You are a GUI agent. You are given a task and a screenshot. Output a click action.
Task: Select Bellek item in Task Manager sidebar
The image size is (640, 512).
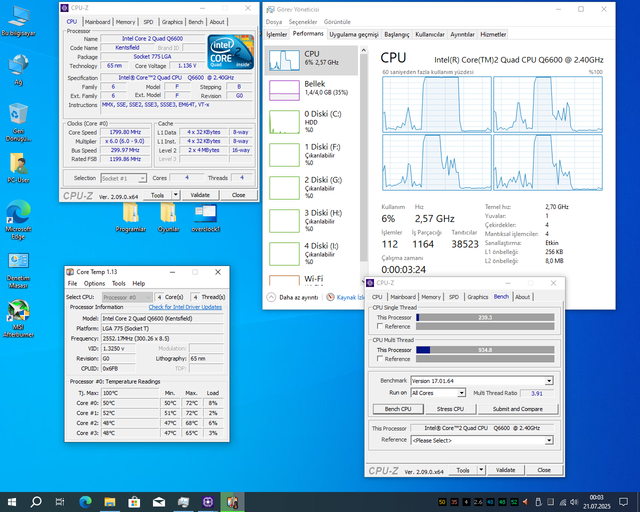coord(312,90)
